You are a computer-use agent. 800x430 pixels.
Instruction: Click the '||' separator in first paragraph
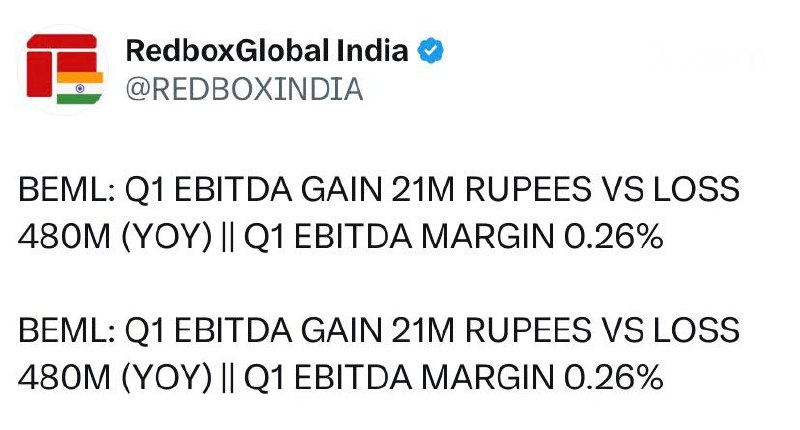pyautogui.click(x=228, y=238)
